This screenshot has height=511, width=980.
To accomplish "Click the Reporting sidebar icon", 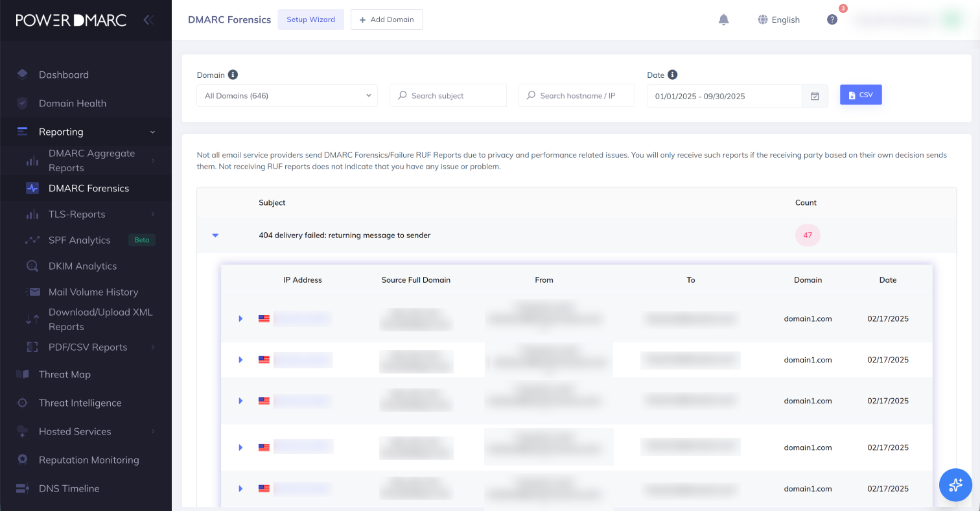I will click(x=23, y=132).
